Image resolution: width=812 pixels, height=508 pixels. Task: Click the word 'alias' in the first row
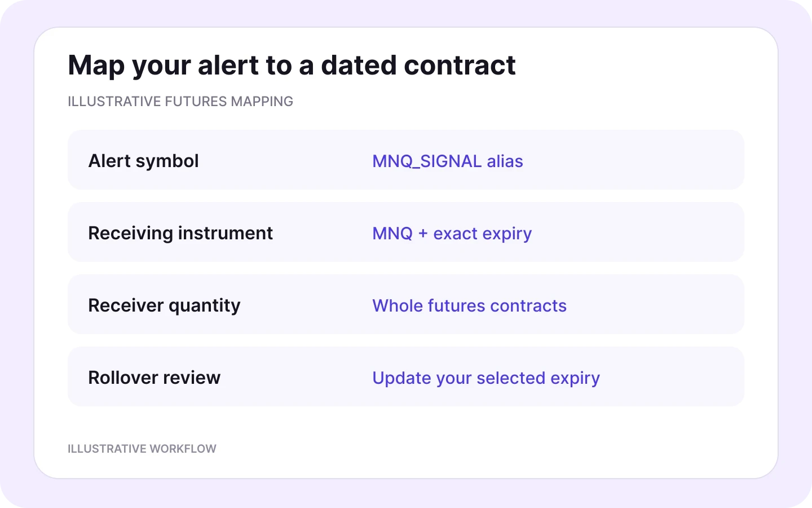[505, 161]
